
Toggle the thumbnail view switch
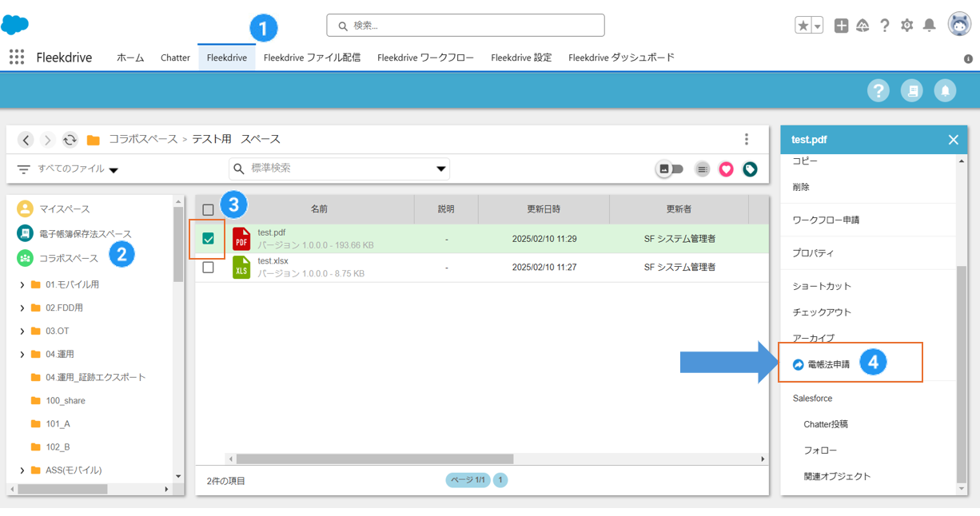coord(670,169)
